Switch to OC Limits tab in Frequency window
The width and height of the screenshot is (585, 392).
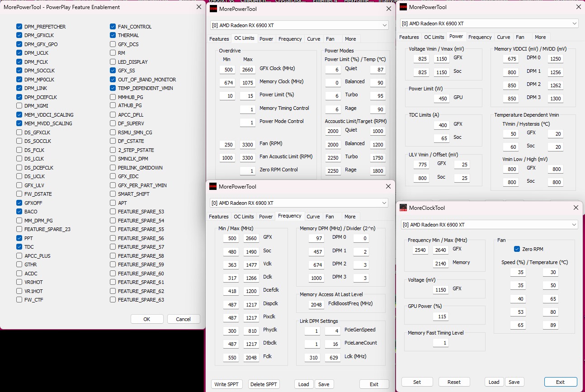pos(244,217)
